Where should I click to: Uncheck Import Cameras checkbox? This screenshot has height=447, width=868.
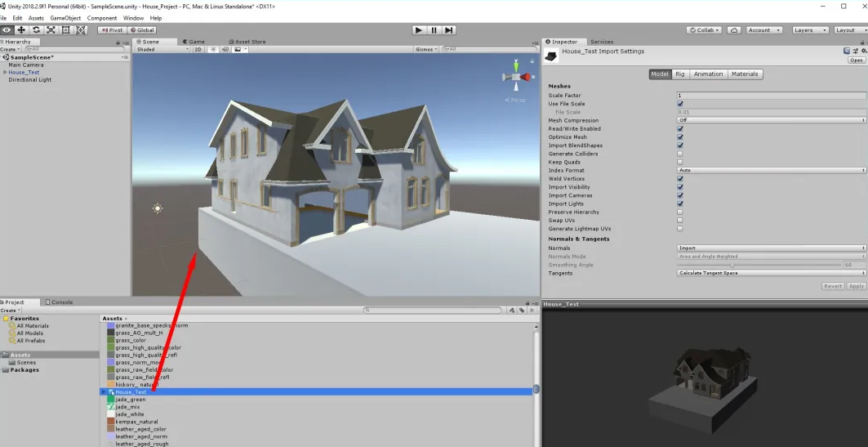click(680, 195)
